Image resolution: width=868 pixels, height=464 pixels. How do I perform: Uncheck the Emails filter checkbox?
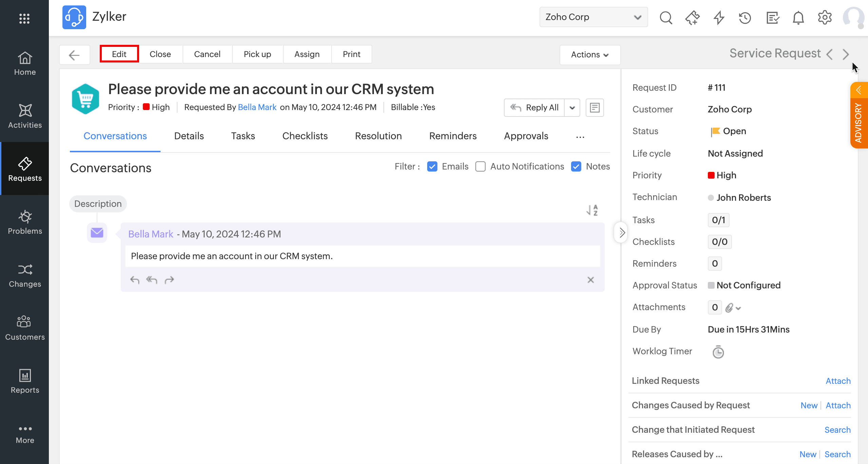click(x=432, y=166)
